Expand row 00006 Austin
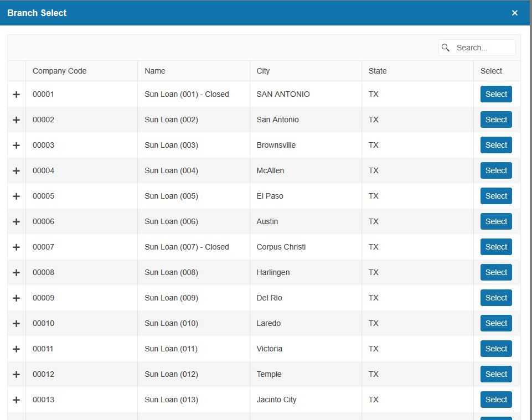 point(16,221)
